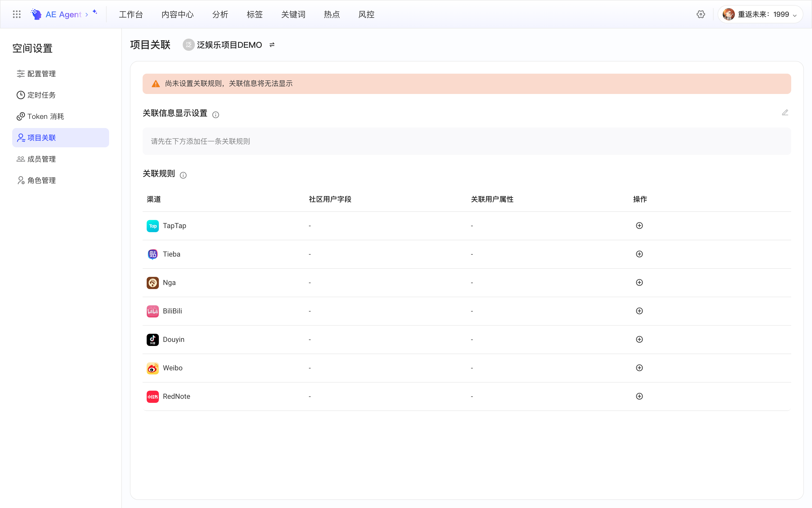This screenshot has height=508, width=812.
Task: Add association rule for RedNote
Action: tap(639, 396)
